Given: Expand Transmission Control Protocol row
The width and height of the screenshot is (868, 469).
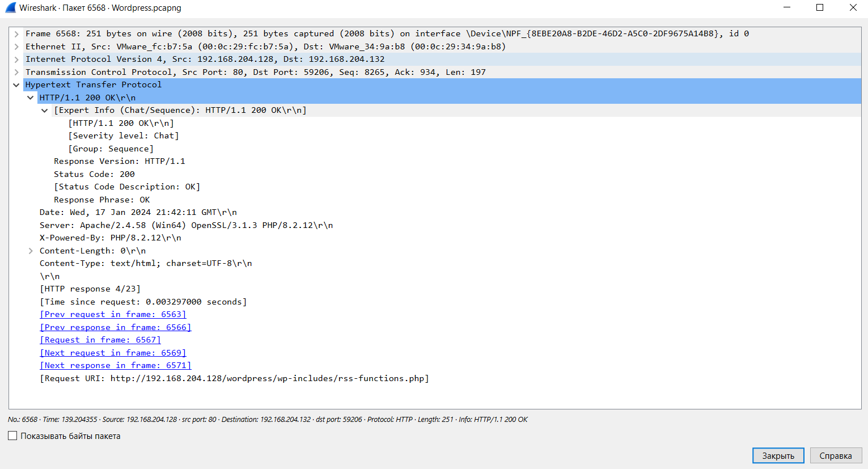Looking at the screenshot, I should pos(16,72).
